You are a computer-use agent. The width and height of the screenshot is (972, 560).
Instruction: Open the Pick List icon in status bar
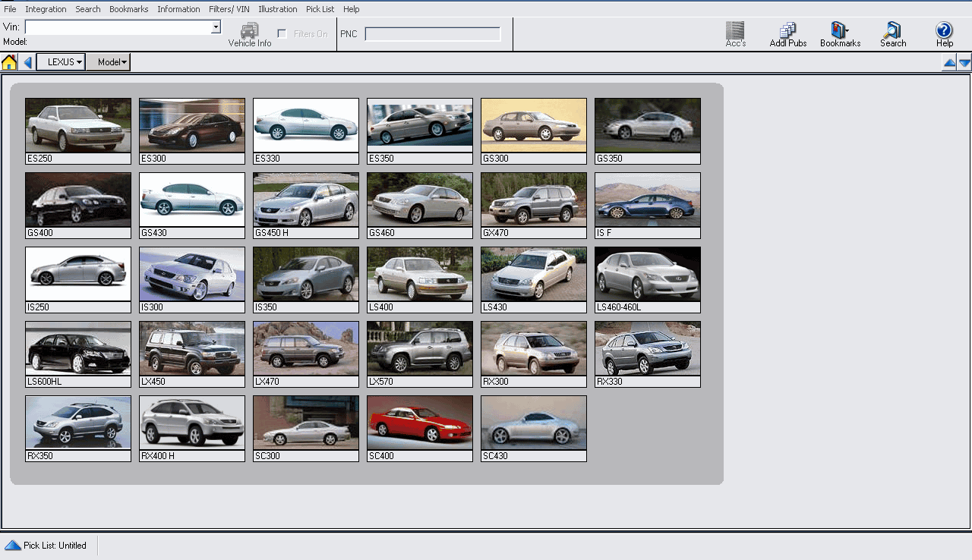[13, 545]
